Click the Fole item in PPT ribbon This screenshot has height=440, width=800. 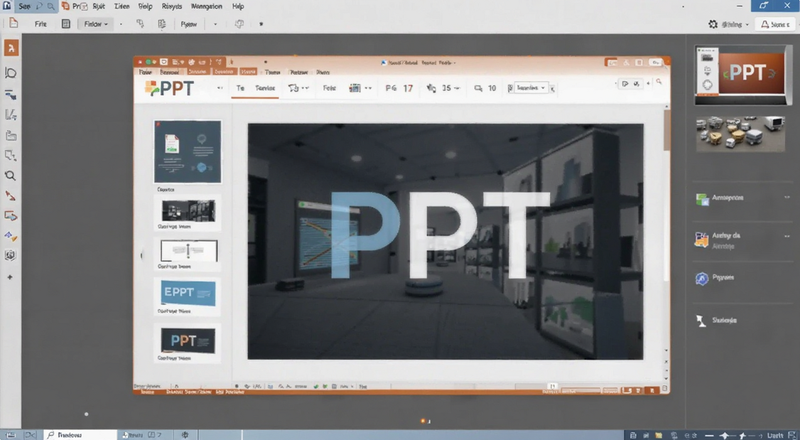(330, 88)
